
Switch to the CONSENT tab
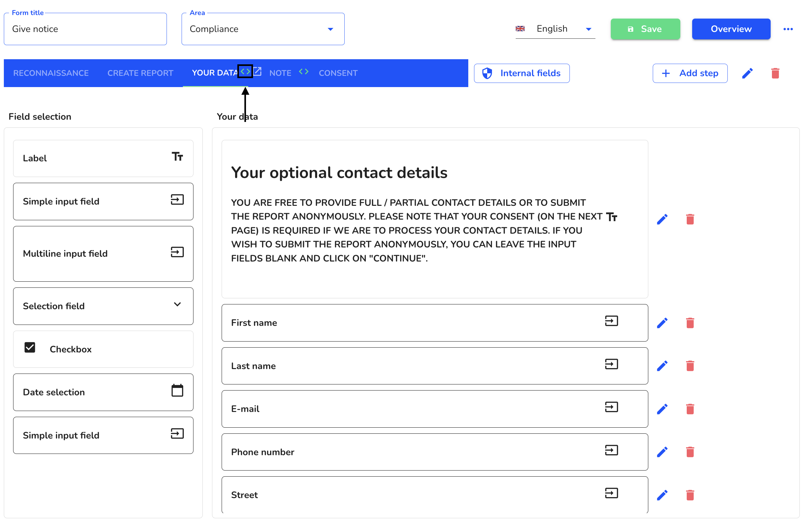click(338, 73)
